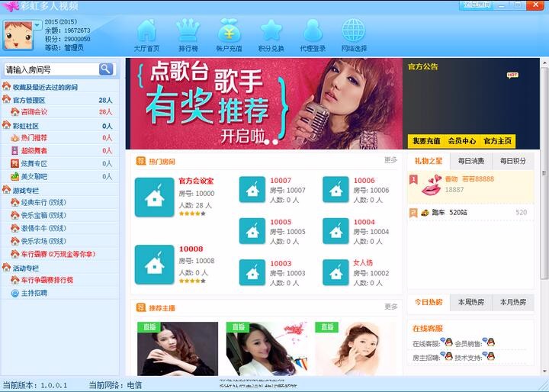Open the middle 直播 anchor thumbnail
Image resolution: width=549 pixels, height=392 pixels.
pos(267,349)
